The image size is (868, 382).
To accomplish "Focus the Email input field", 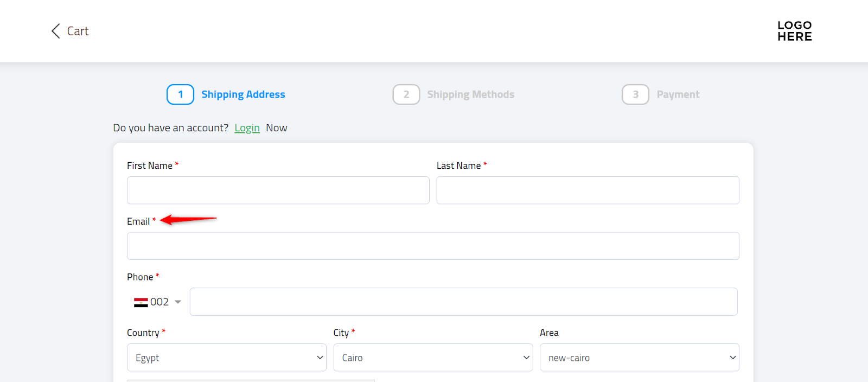I will point(433,246).
